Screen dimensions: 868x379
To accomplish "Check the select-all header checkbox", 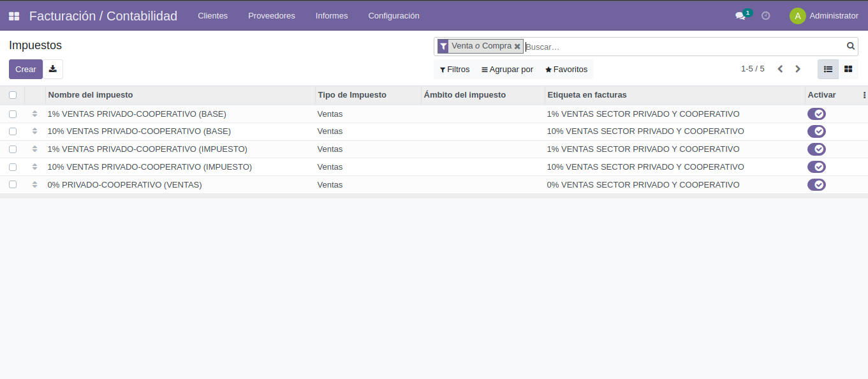I will (13, 94).
